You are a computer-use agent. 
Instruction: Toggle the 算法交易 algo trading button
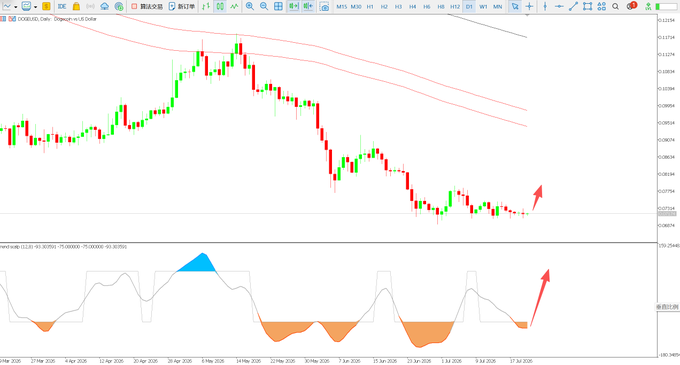pyautogui.click(x=147, y=6)
